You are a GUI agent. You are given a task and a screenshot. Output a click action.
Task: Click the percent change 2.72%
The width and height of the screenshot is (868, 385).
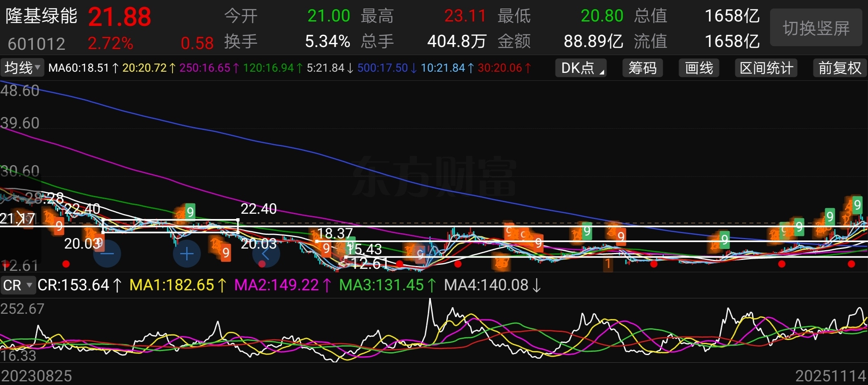pyautogui.click(x=111, y=43)
